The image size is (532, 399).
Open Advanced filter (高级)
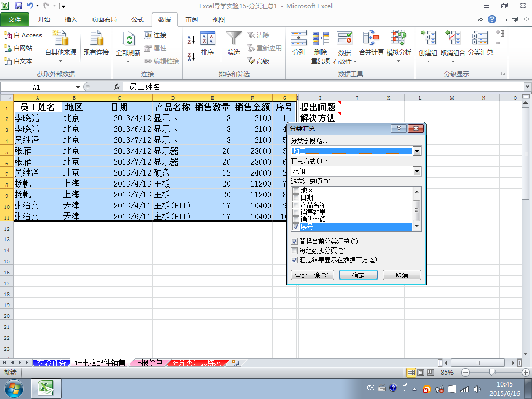coord(258,61)
